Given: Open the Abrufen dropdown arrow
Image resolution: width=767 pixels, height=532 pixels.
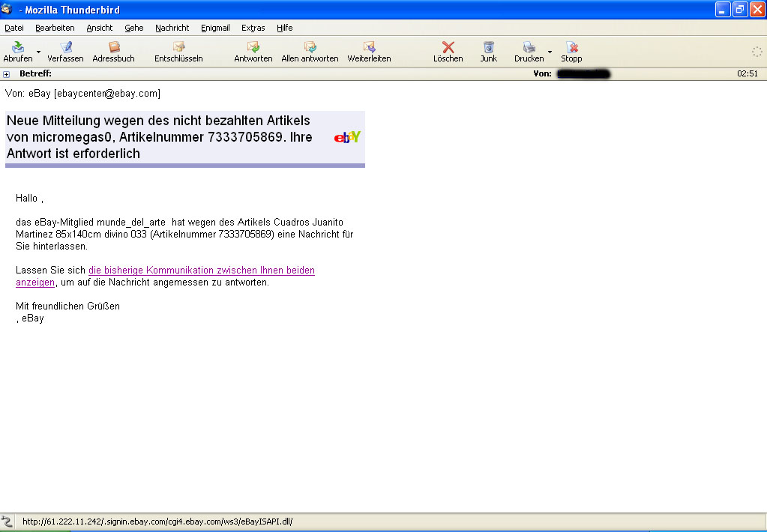Looking at the screenshot, I should pyautogui.click(x=39, y=52).
